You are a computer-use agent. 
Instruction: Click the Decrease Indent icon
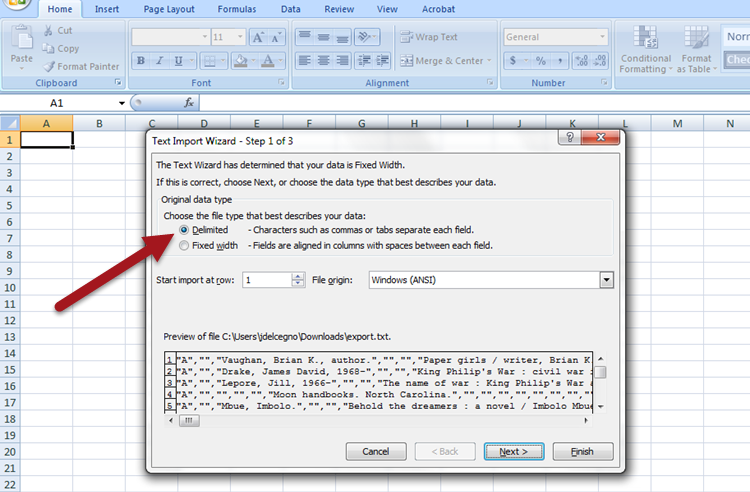[364, 61]
